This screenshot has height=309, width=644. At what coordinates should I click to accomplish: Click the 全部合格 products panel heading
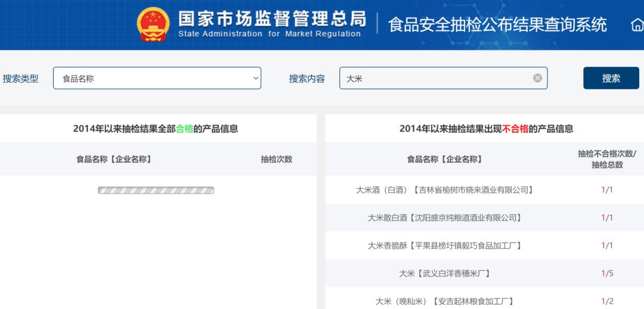tap(156, 129)
